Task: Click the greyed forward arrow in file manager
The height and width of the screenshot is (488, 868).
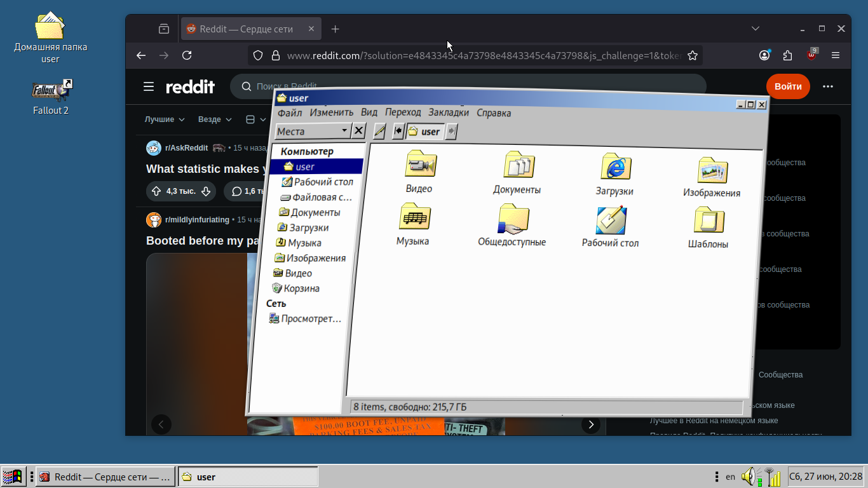Action: 452,132
